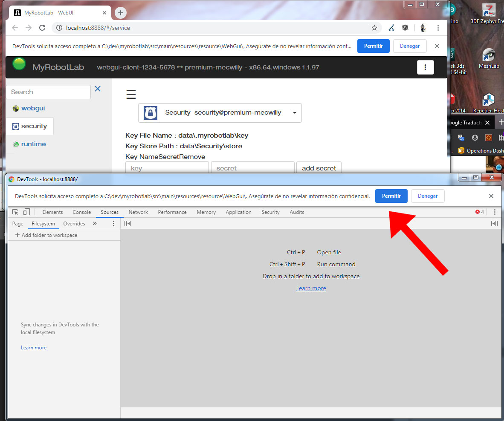
Task: Open the MyRobotLab header three-dot menu
Action: pyautogui.click(x=425, y=67)
